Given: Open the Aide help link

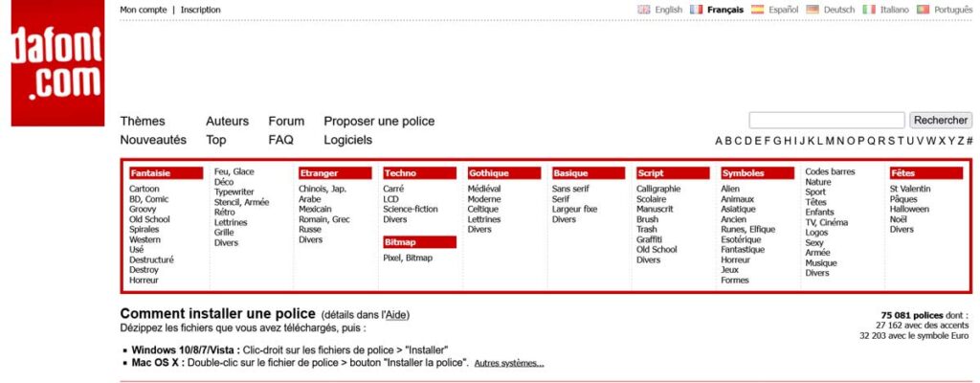Looking at the screenshot, I should point(395,315).
